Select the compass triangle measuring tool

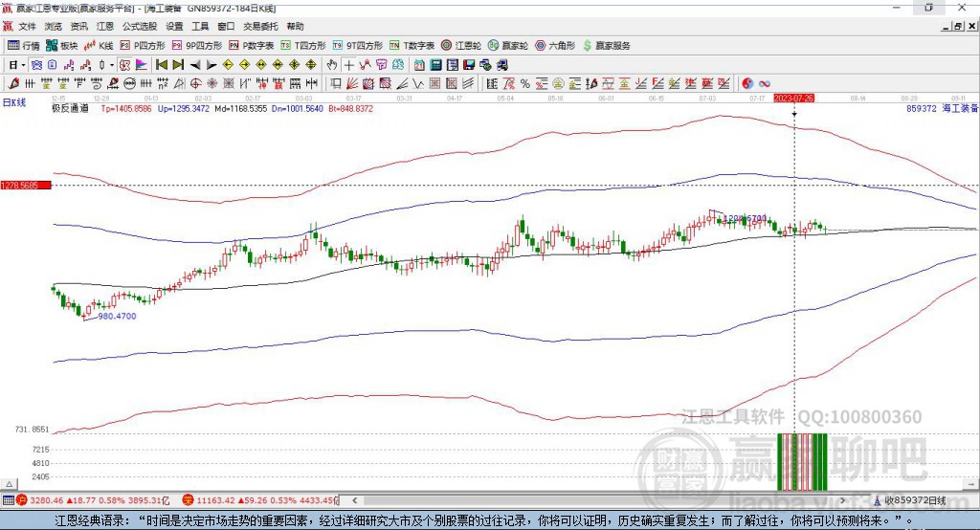tap(179, 84)
